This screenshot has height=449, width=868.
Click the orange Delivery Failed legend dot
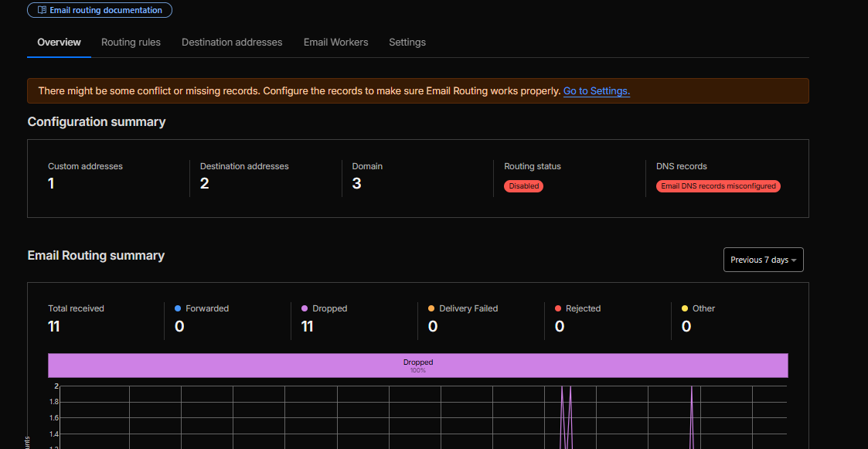point(431,308)
